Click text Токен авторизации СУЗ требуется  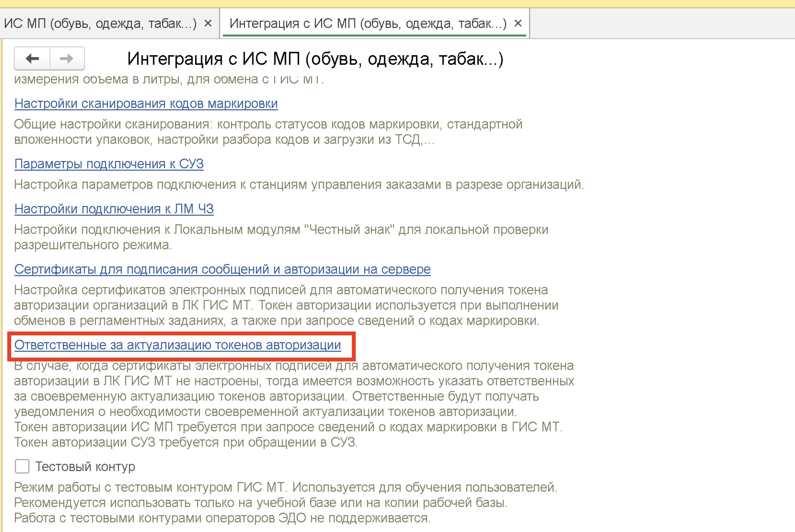(186, 442)
